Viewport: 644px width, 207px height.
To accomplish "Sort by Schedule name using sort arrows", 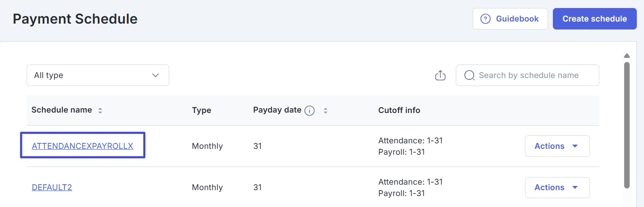I will pyautogui.click(x=100, y=111).
